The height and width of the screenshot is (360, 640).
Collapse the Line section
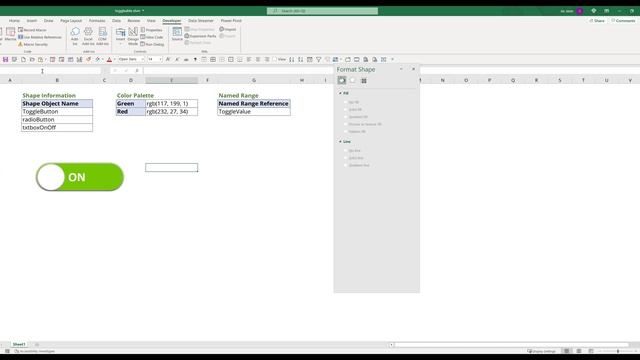coord(340,142)
